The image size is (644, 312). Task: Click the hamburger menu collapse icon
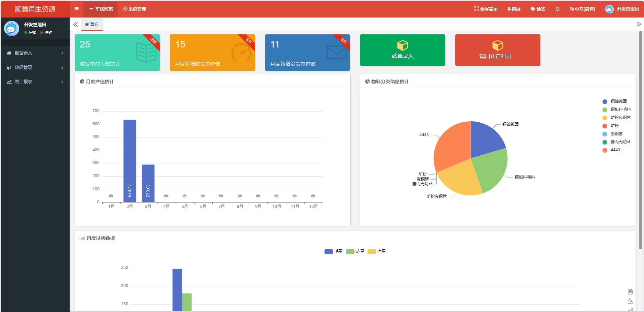(x=76, y=9)
